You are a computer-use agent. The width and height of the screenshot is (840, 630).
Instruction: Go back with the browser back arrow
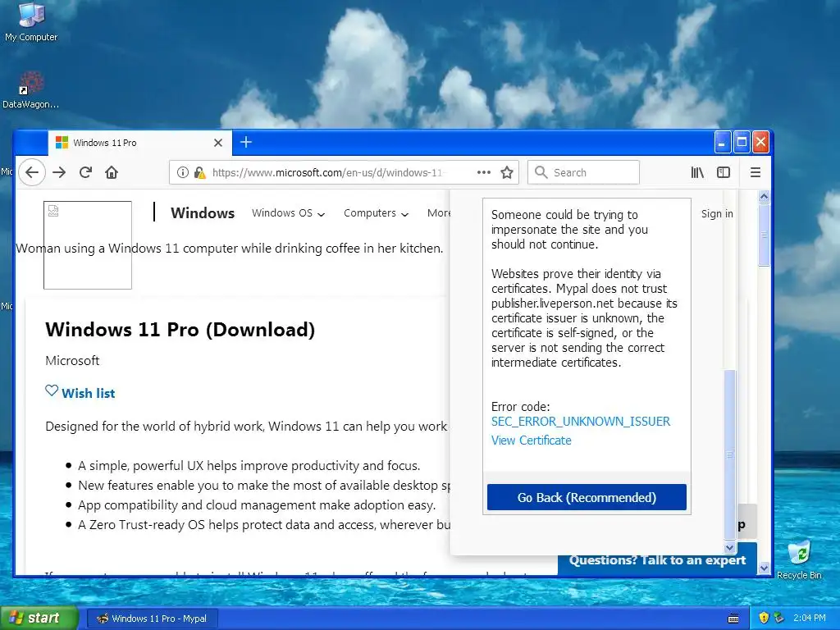click(x=32, y=172)
